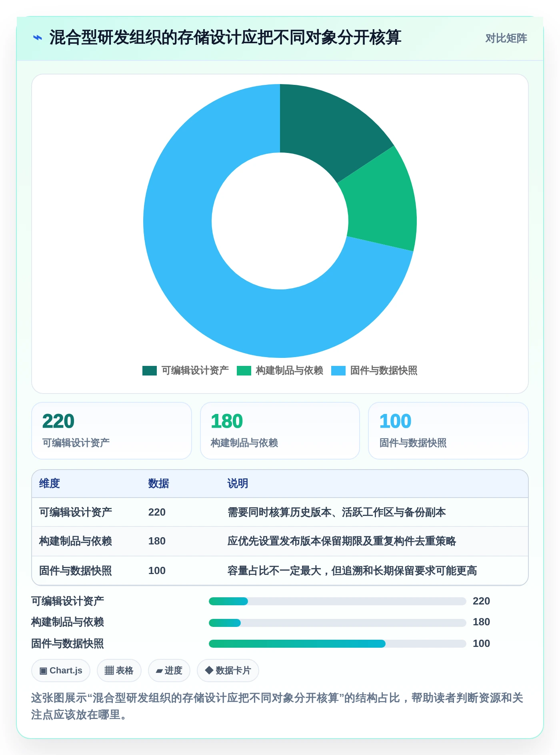This screenshot has height=755, width=560.
Task: Click the 220 value in the table
Action: (x=157, y=512)
